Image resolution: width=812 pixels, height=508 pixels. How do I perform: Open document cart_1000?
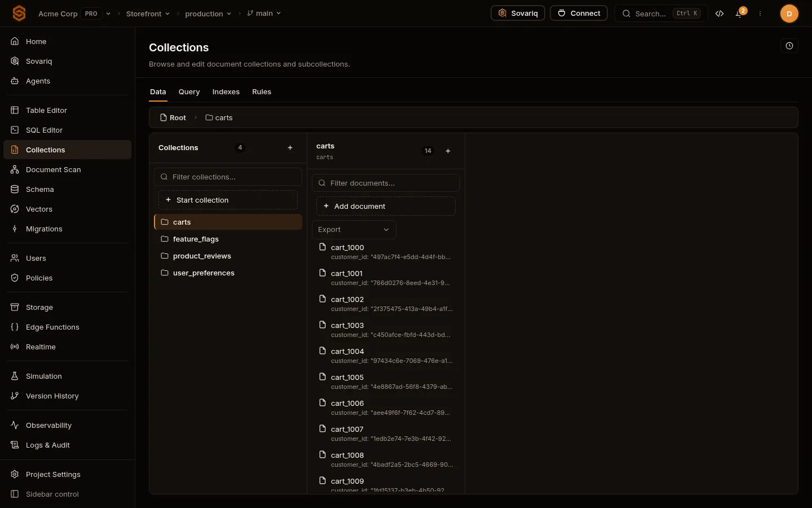click(x=386, y=252)
